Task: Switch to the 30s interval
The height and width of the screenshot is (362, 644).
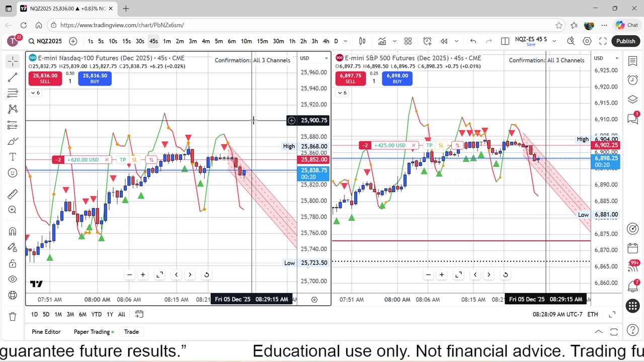Action: click(140, 41)
